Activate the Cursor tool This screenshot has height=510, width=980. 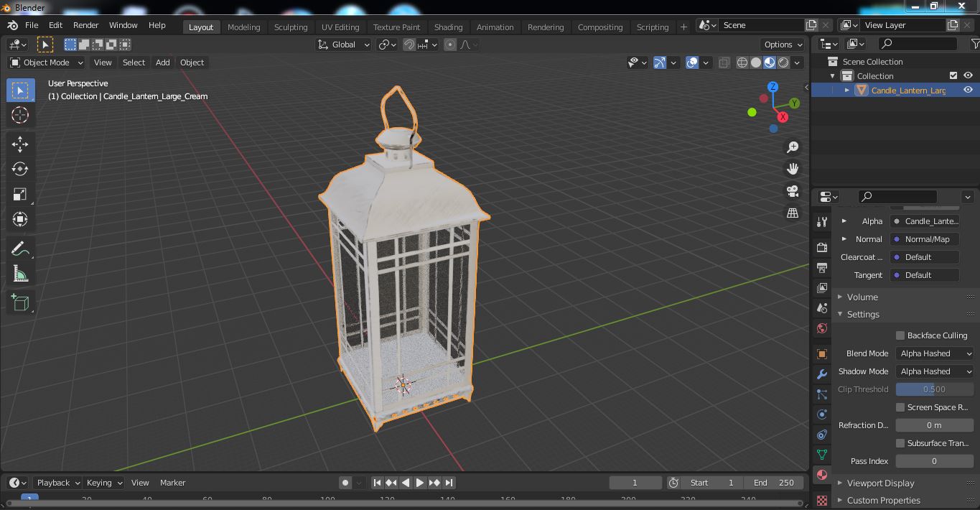coord(20,115)
